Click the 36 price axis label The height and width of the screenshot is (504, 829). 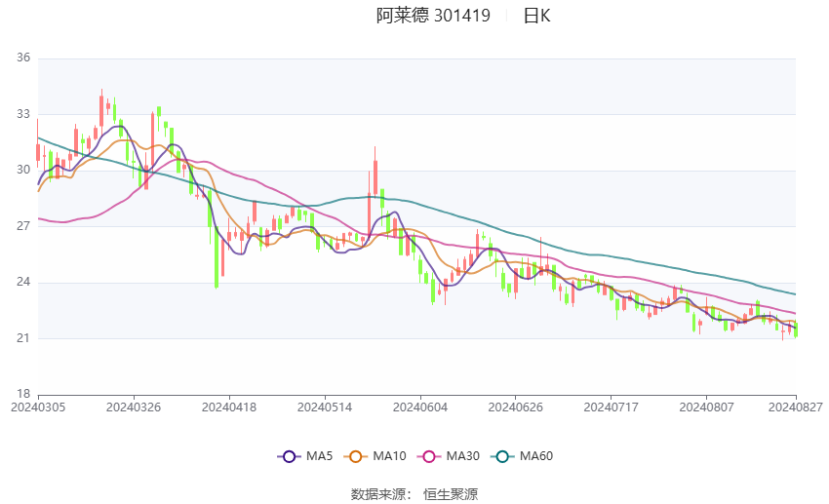[23, 58]
